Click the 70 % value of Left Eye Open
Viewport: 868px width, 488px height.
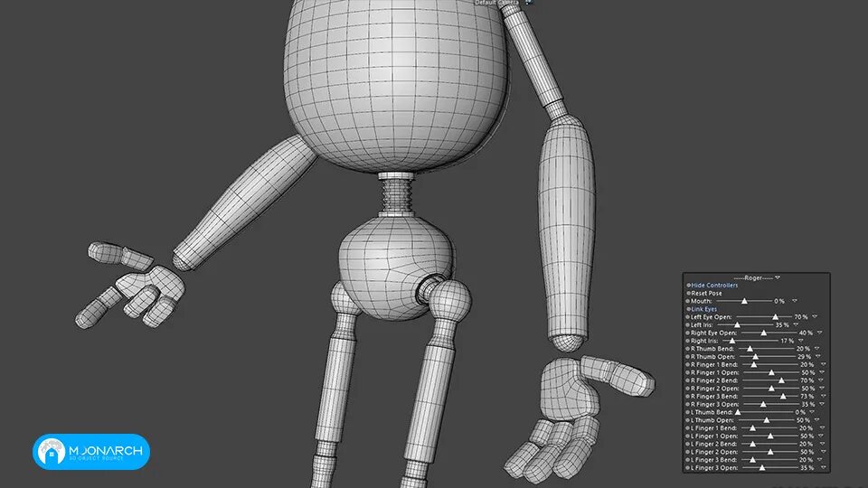pos(801,317)
